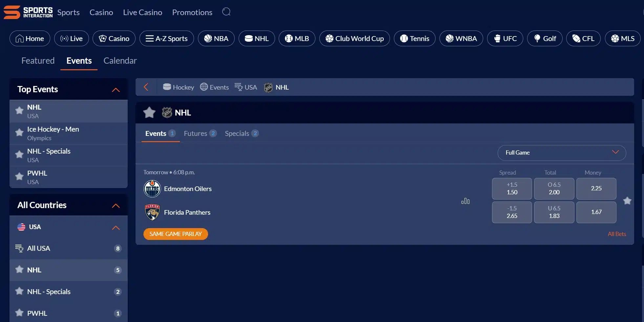The height and width of the screenshot is (322, 644).
Task: Open All USA in sidebar
Action: [69, 248]
